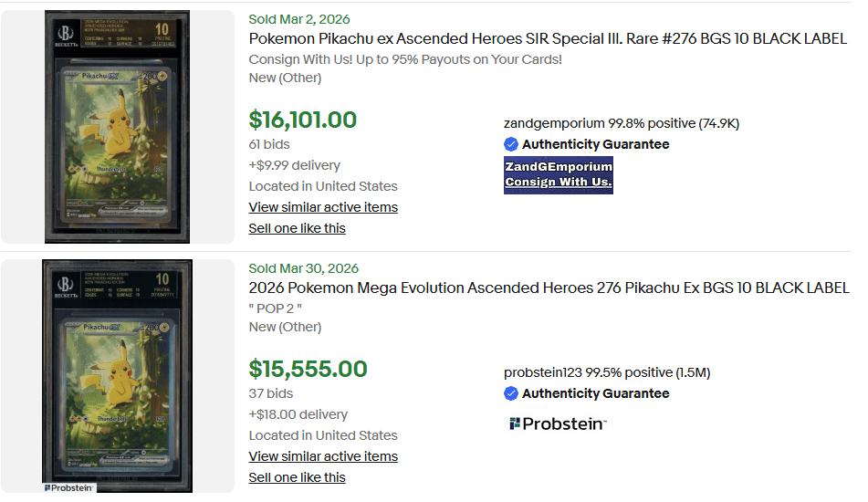This screenshot has height=502, width=868.
Task: Click the $15,555.00 sold price
Action: tap(308, 369)
